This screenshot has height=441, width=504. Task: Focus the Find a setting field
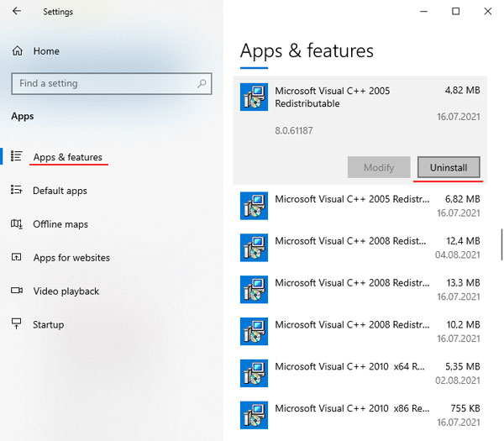[x=112, y=83]
